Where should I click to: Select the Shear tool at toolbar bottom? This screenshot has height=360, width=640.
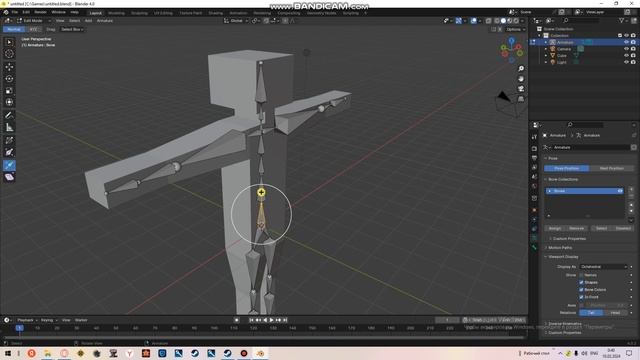click(x=9, y=177)
